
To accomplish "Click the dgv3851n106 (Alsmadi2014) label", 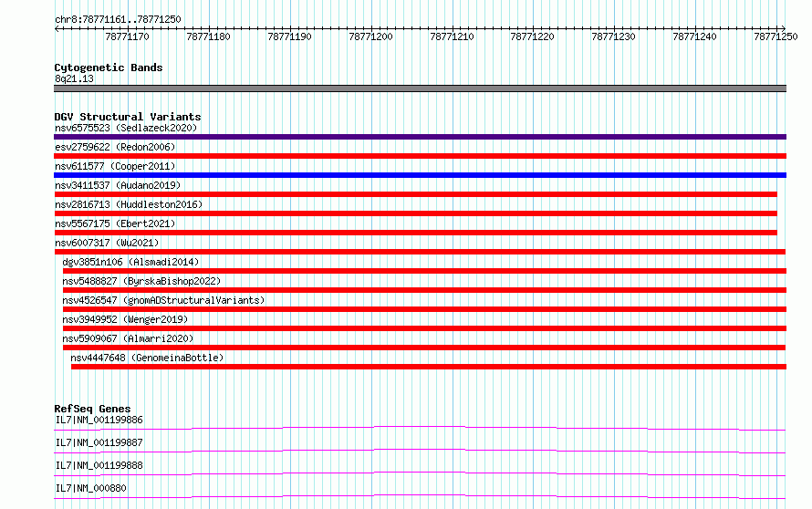I will pos(130,262).
